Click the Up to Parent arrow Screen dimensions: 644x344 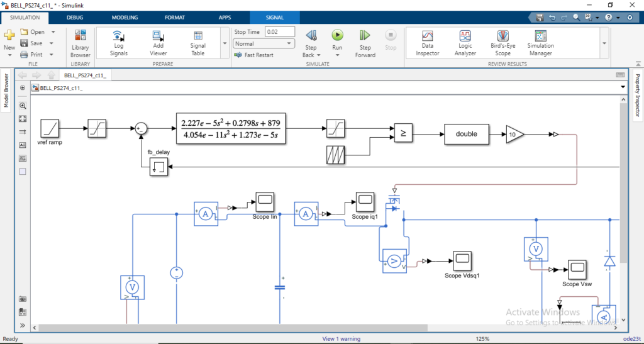[52, 75]
